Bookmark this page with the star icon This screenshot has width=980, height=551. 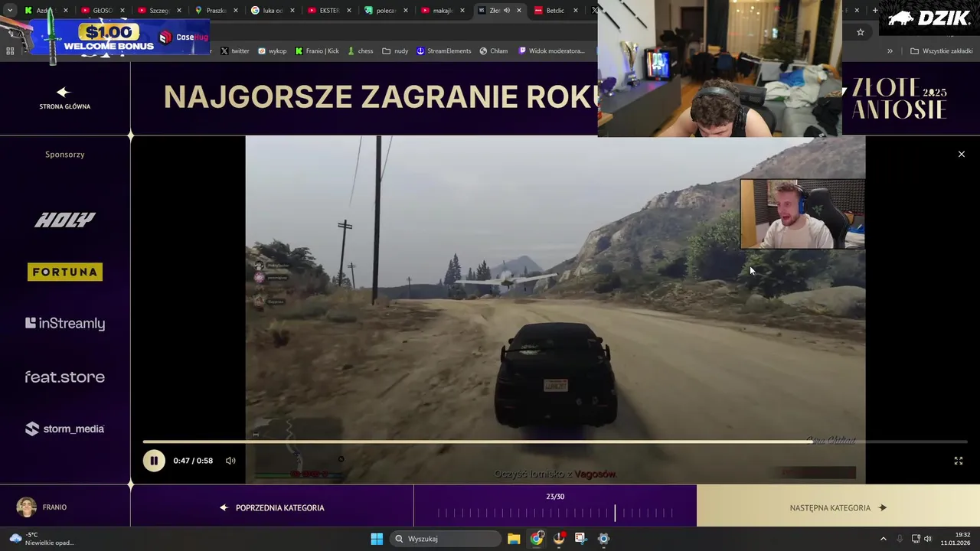861,32
